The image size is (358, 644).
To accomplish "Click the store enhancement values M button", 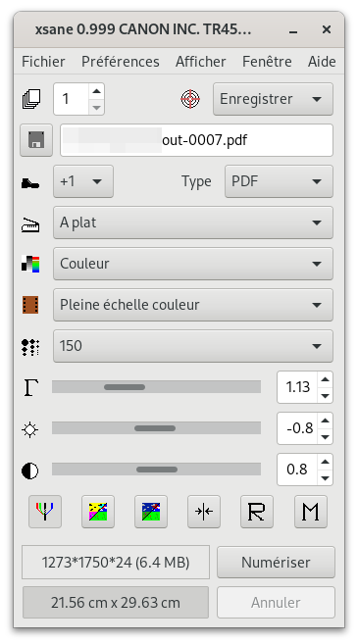I will click(311, 512).
